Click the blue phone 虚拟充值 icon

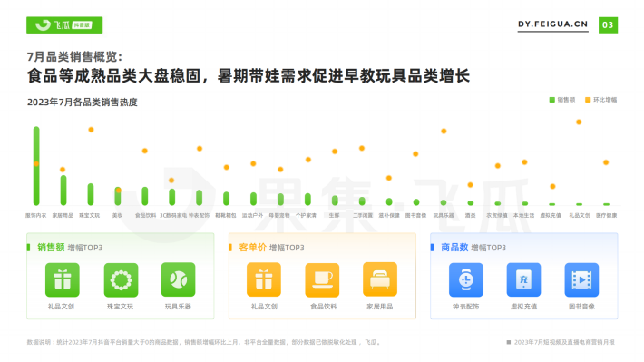pos(523,279)
